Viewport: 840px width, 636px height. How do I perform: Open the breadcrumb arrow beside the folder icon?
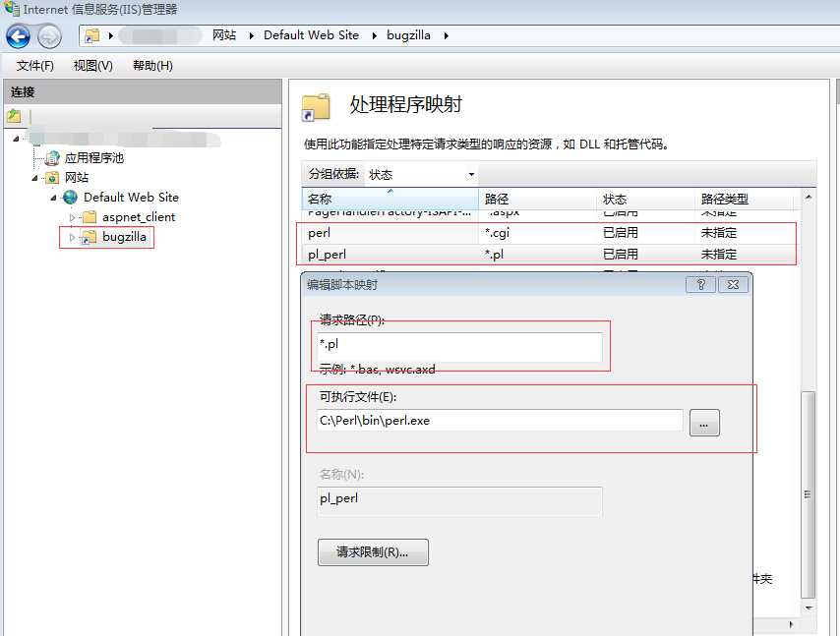coord(111,35)
